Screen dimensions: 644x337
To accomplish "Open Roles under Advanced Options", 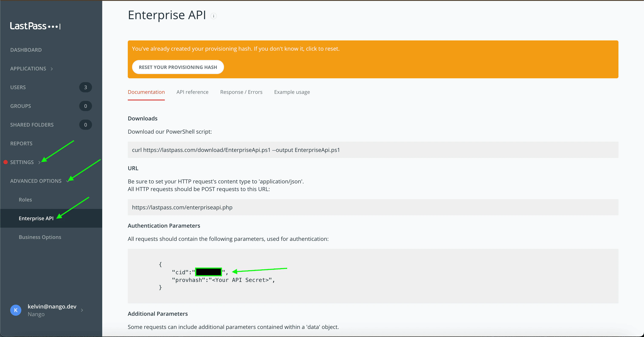I will (x=25, y=200).
